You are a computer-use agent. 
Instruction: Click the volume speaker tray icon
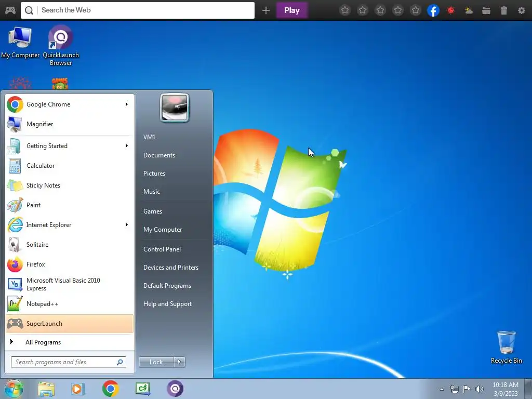coord(480,389)
